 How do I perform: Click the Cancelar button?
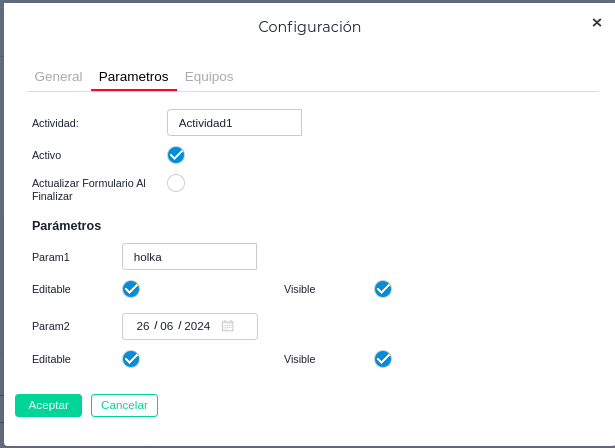point(124,405)
